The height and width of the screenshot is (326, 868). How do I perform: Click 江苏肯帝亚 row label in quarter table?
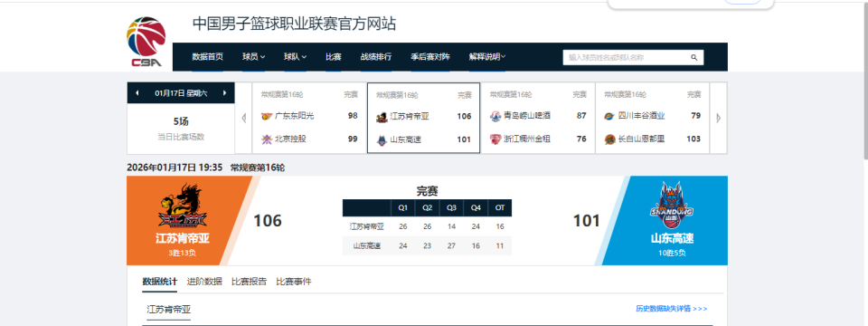366,226
